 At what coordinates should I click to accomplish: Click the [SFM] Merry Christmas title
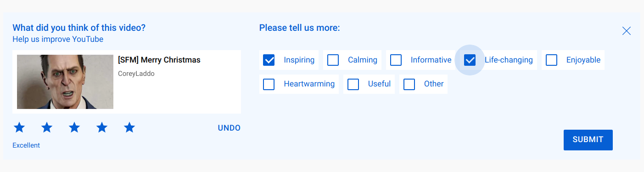[159, 60]
